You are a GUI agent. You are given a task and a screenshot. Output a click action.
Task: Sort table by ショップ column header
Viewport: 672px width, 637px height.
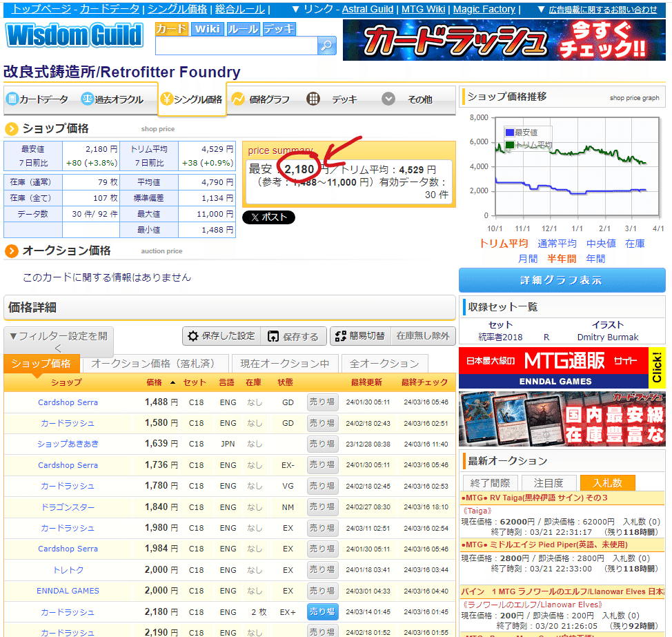(x=66, y=382)
